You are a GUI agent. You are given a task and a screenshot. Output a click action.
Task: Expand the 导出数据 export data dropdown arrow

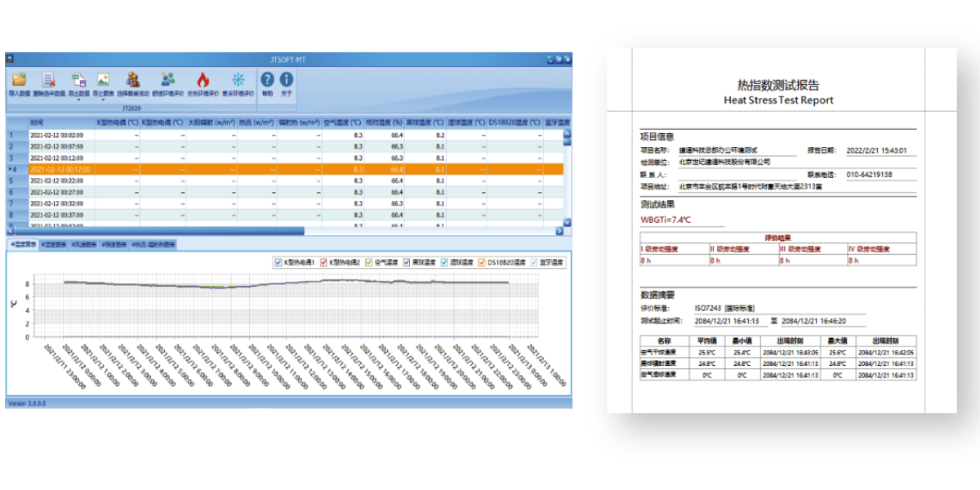point(78,100)
